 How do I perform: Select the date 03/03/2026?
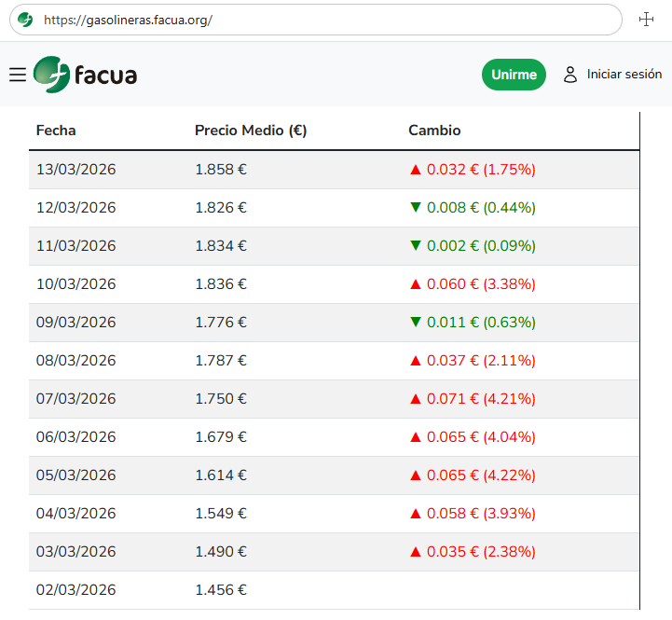tap(75, 551)
